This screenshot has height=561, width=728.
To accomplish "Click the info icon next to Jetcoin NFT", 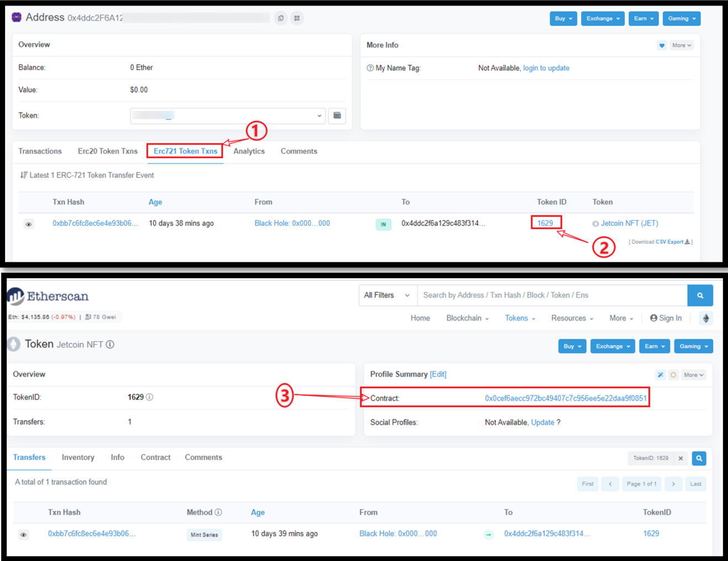I will click(x=110, y=345).
